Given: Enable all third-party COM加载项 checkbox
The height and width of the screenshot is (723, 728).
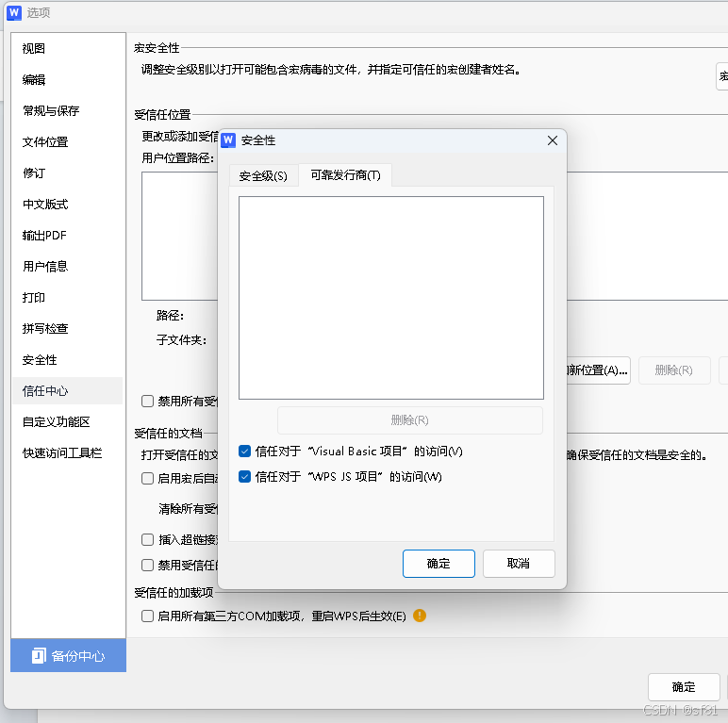Looking at the screenshot, I should coord(148,616).
